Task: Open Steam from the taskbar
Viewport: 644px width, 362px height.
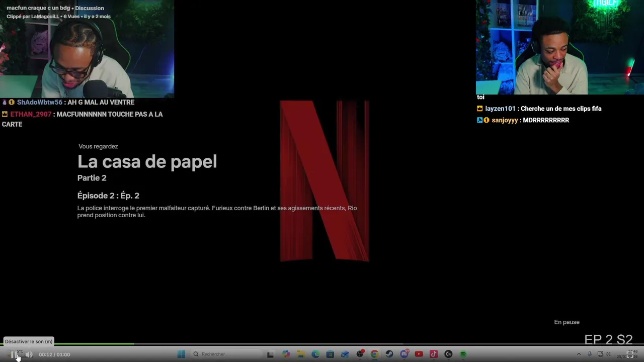Action: pos(389,354)
